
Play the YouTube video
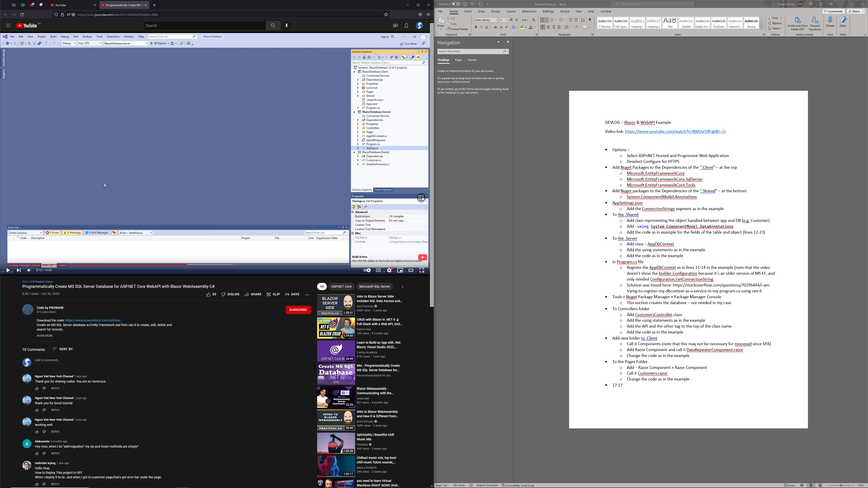point(8,270)
